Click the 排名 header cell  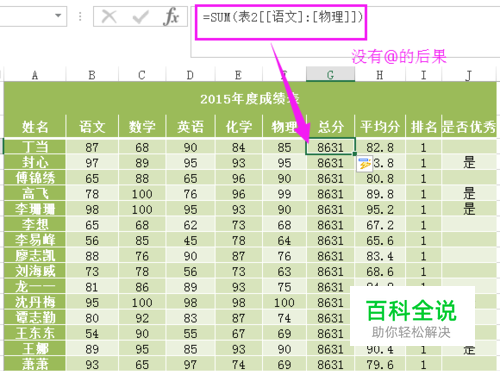423,127
